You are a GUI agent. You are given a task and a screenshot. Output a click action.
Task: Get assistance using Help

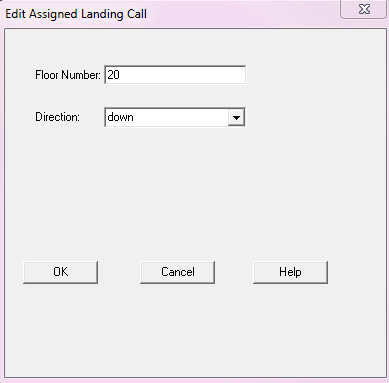290,272
